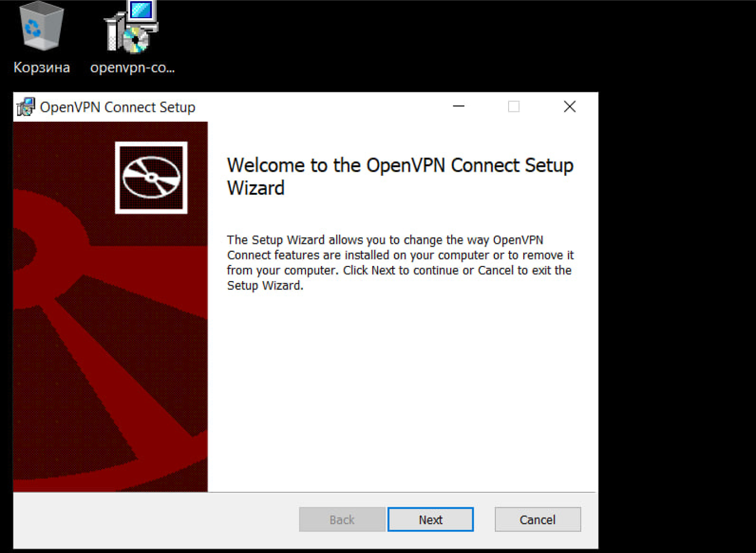Select the openvpn-co... installer desktop icon
Image resolution: width=756 pixels, height=553 pixels.
(x=132, y=27)
